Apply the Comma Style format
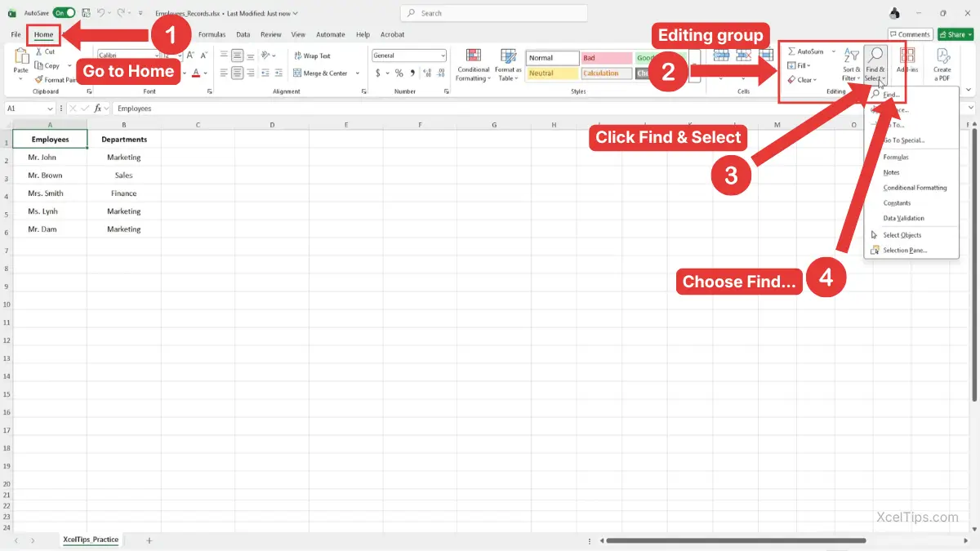980x551 pixels. click(412, 73)
